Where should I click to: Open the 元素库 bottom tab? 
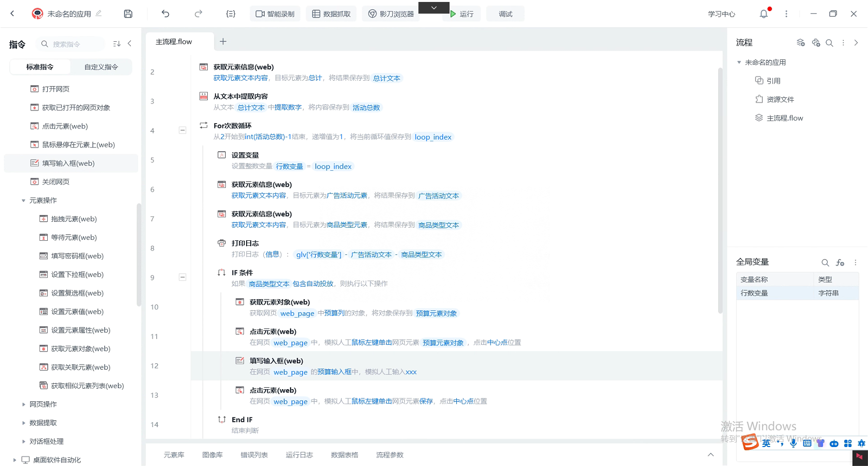click(x=174, y=455)
